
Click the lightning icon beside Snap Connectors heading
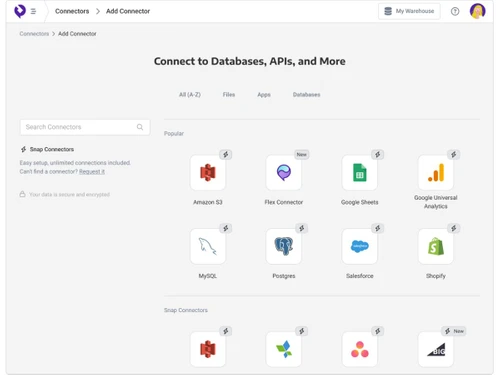tap(23, 149)
